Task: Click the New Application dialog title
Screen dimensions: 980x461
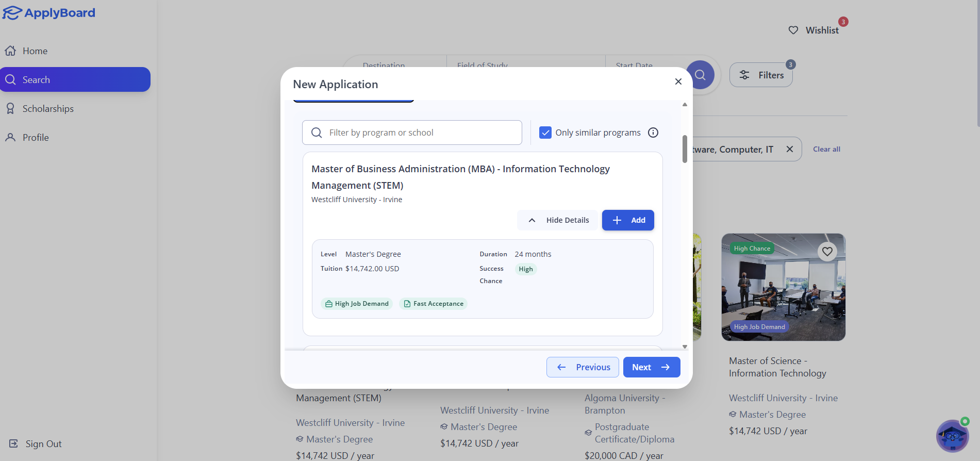Action: click(336, 84)
